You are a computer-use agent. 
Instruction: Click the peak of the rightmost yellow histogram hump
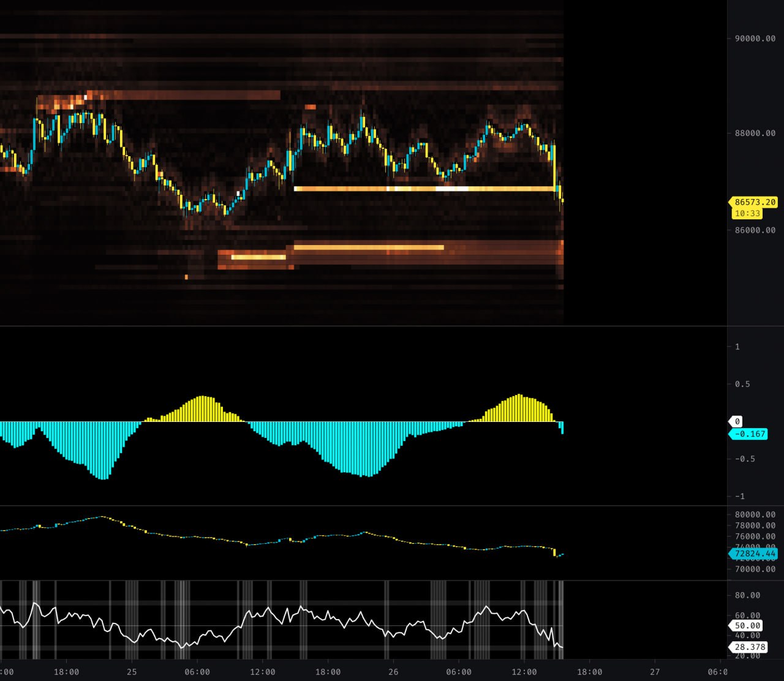pyautogui.click(x=519, y=396)
